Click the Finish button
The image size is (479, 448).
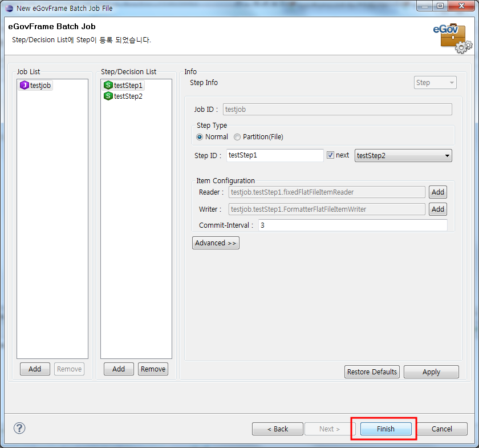(x=386, y=429)
